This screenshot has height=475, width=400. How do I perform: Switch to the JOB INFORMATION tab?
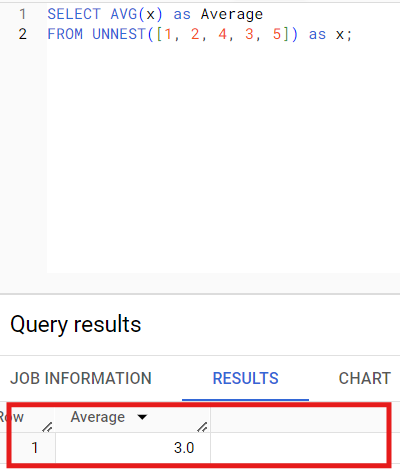pos(81,378)
